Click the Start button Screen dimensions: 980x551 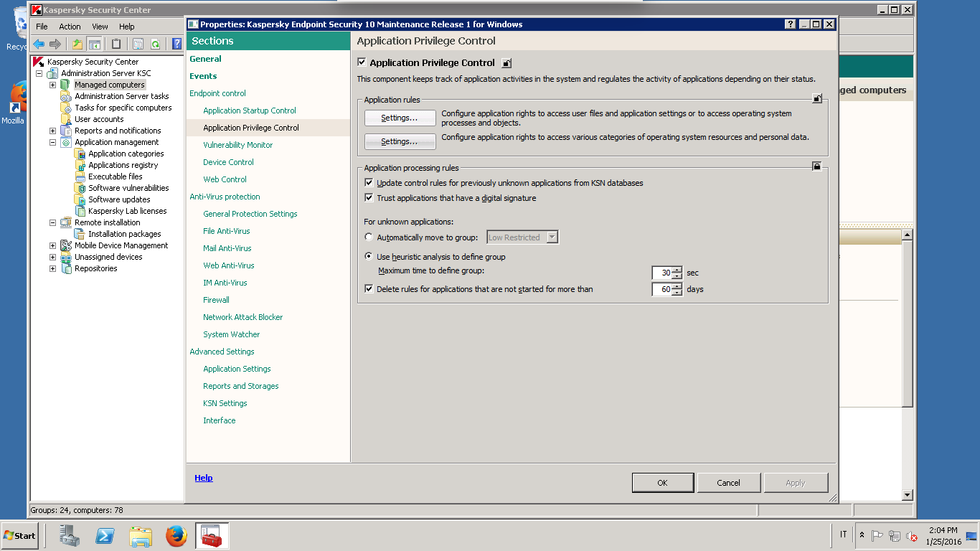coord(19,536)
